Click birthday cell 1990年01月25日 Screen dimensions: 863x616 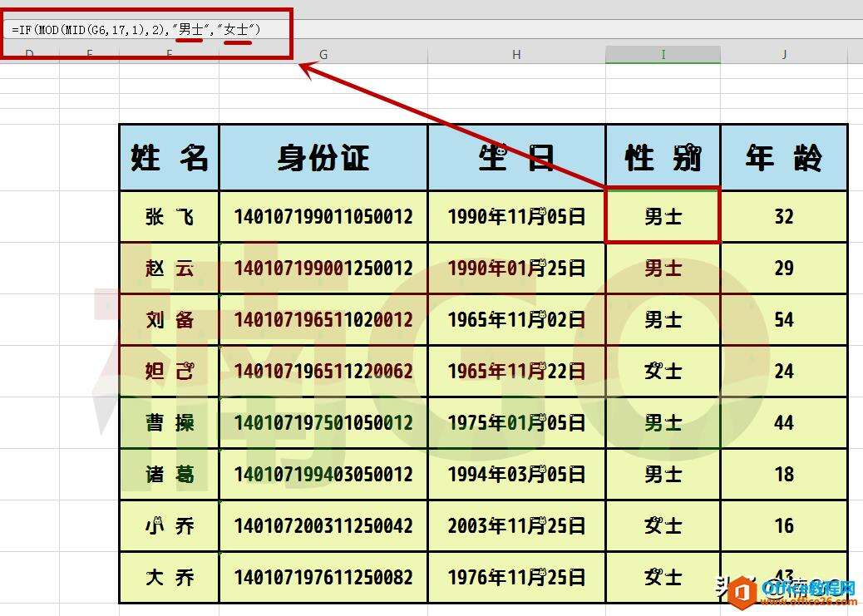(516, 268)
